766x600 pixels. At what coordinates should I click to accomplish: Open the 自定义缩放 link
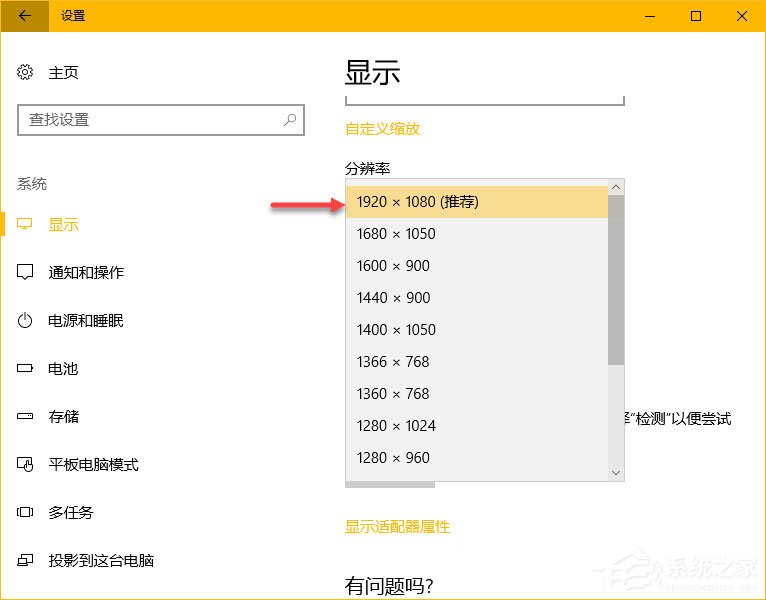[383, 129]
